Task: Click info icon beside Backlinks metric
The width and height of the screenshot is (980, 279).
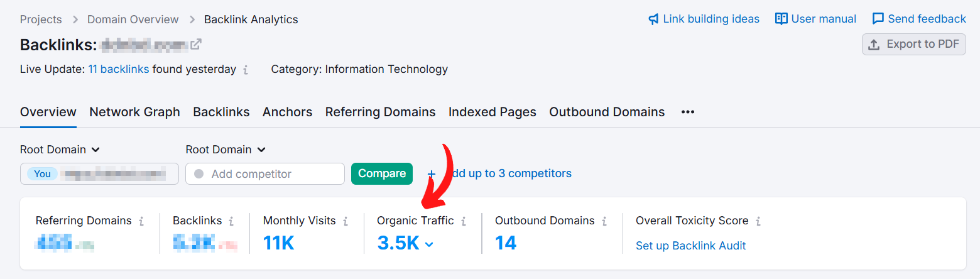Action: pos(231,221)
